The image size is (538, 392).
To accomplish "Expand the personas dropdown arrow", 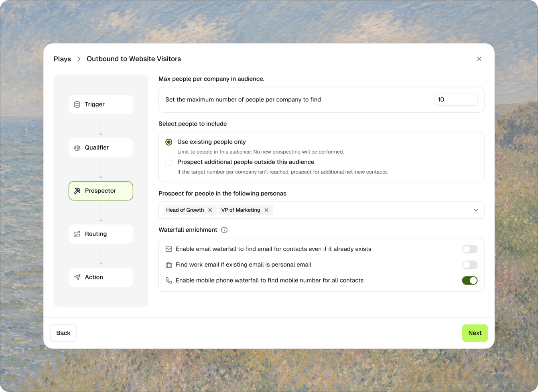I will [476, 210].
